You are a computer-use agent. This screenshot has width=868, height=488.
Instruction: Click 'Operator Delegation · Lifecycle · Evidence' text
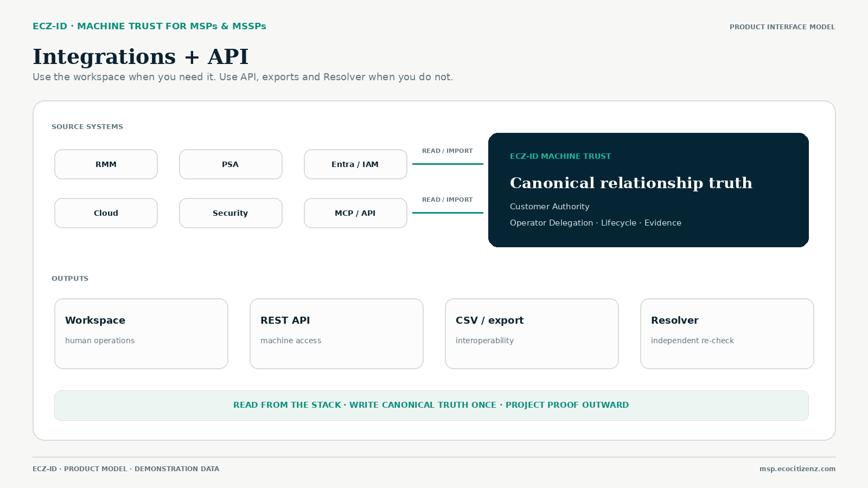(x=596, y=223)
